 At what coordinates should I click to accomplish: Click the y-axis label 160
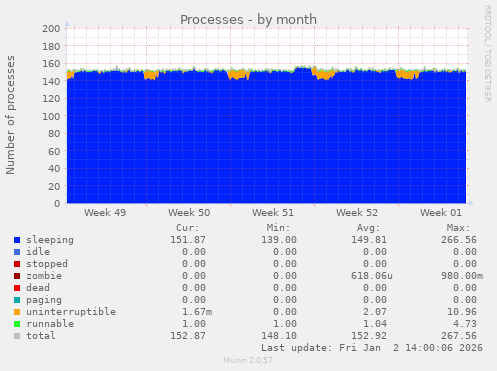[x=51, y=64]
